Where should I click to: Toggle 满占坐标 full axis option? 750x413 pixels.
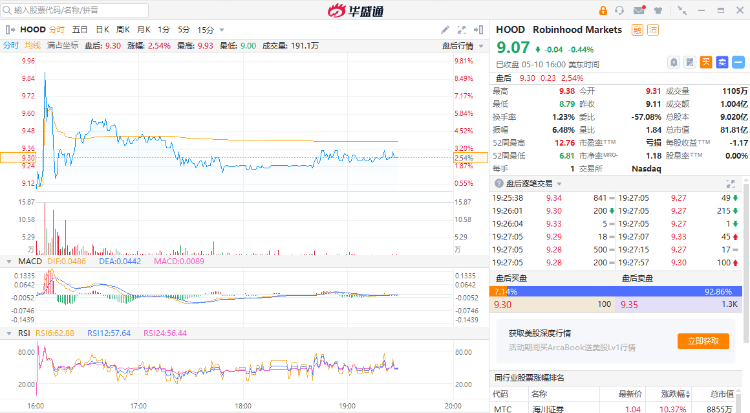pos(63,45)
